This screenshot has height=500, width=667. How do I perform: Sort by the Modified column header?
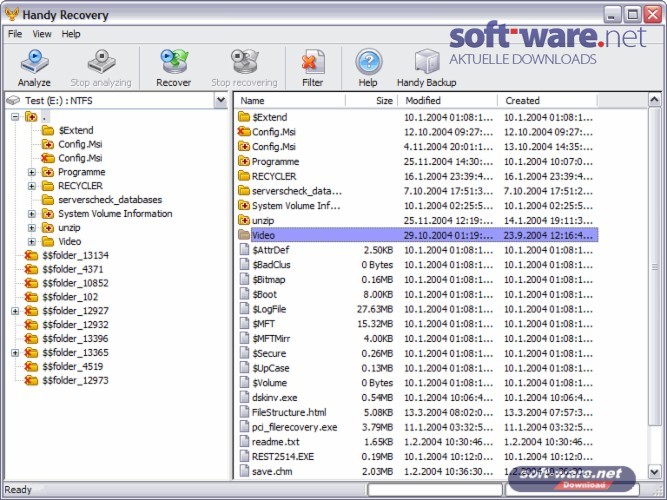click(x=448, y=100)
